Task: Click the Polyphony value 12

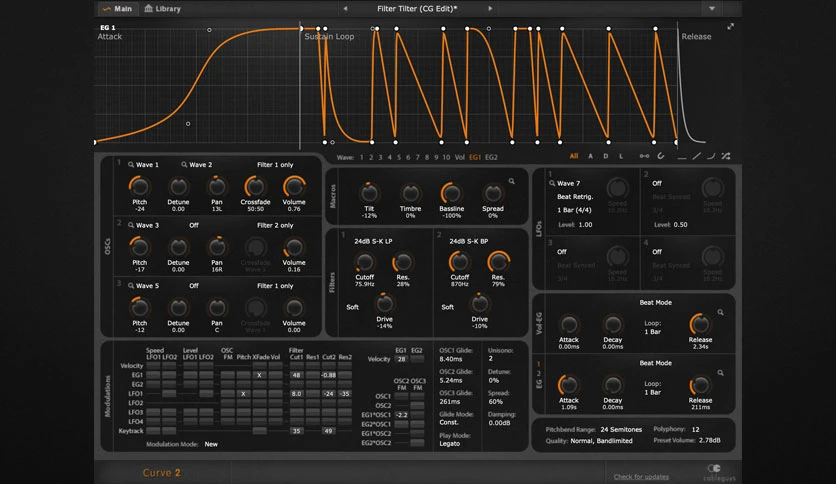Action: coord(695,429)
